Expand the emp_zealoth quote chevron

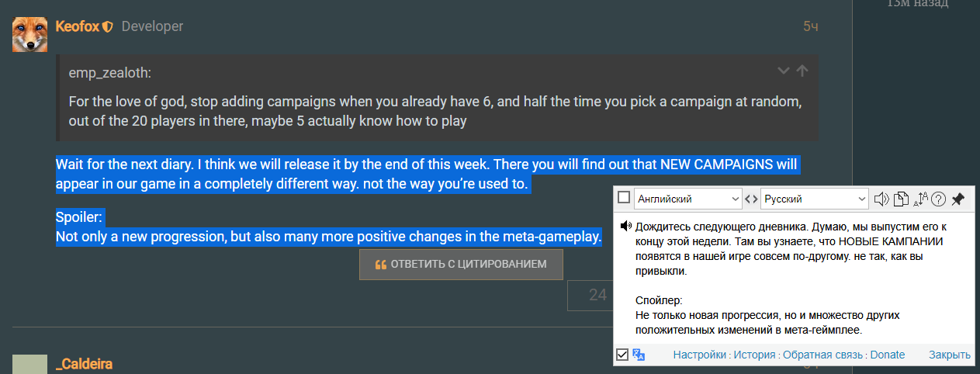click(784, 71)
